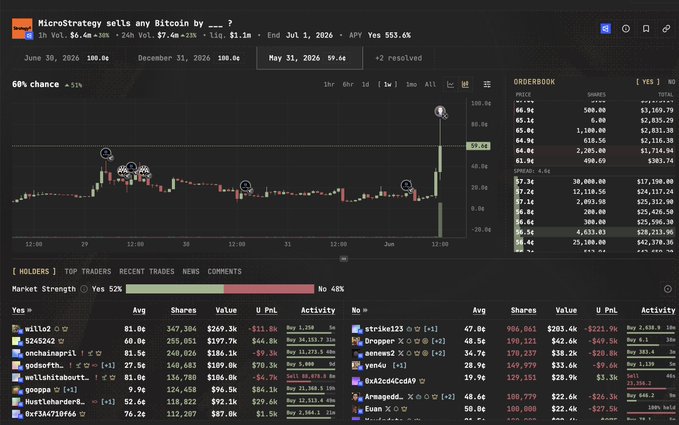The height and width of the screenshot is (425, 679).
Task: Open the Top Traders tab
Action: tap(88, 272)
